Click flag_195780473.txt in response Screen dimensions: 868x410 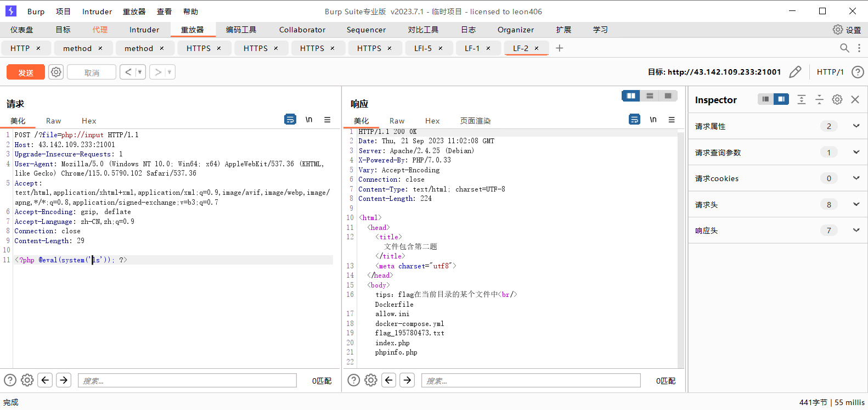tap(409, 333)
